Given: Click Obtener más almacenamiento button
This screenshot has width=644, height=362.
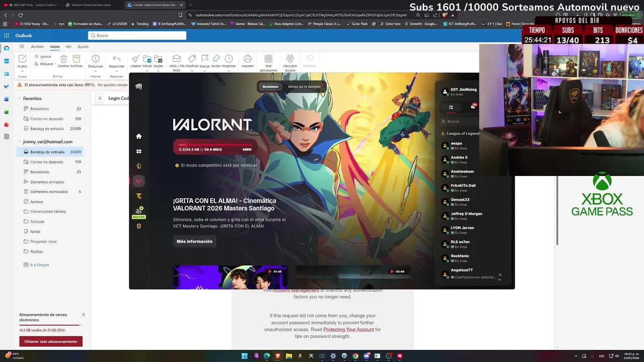Looking at the screenshot, I should [x=51, y=341].
